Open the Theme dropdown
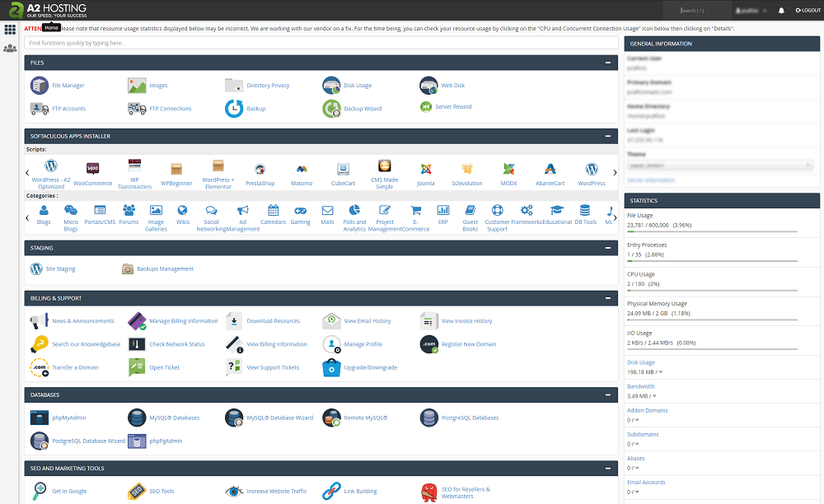 [720, 166]
